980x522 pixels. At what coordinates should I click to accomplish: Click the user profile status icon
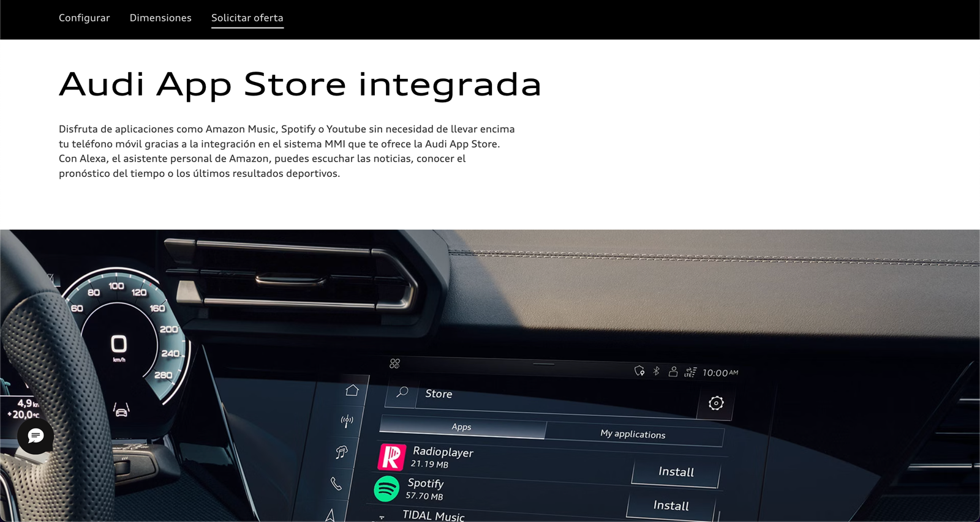click(673, 371)
